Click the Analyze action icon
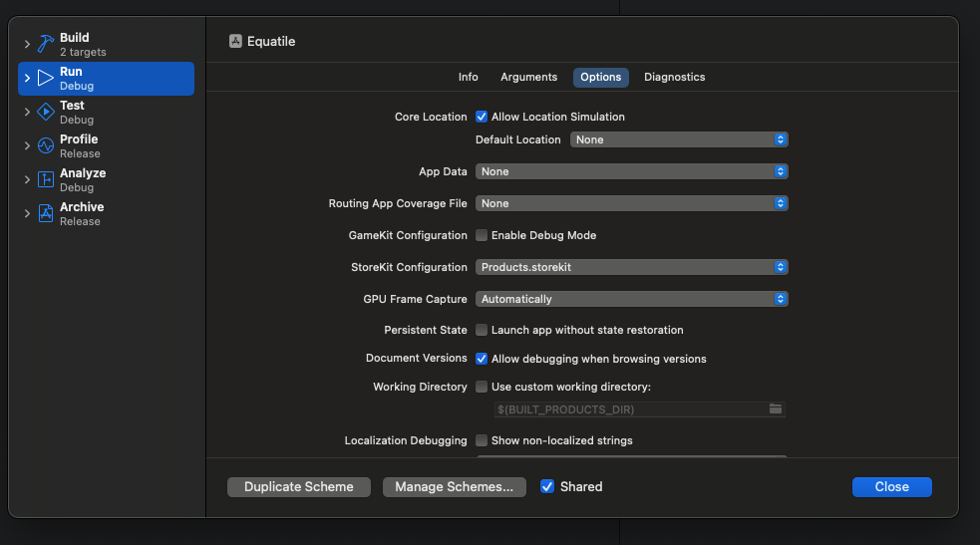Viewport: 980px width, 545px height. click(x=46, y=180)
